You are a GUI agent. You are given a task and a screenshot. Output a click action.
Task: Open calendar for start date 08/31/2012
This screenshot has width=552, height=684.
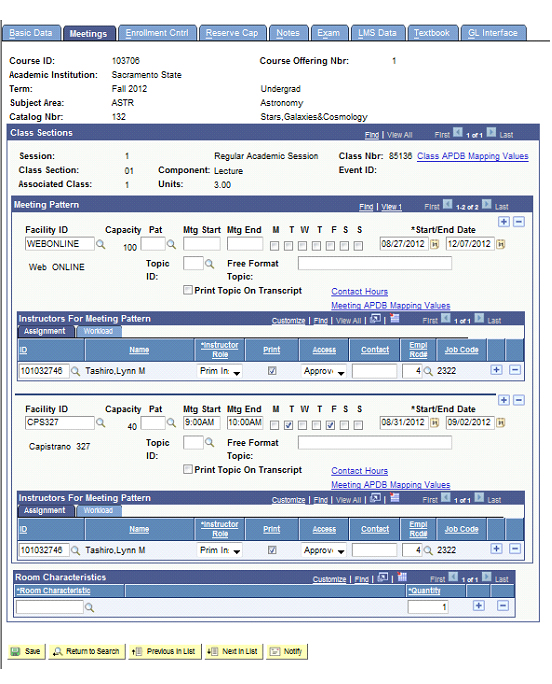pyautogui.click(x=435, y=423)
